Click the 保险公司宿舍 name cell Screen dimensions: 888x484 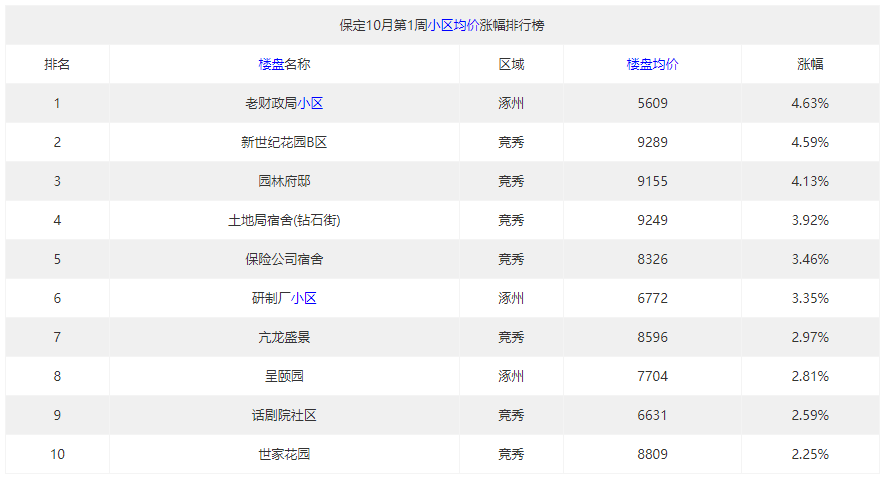[284, 260]
